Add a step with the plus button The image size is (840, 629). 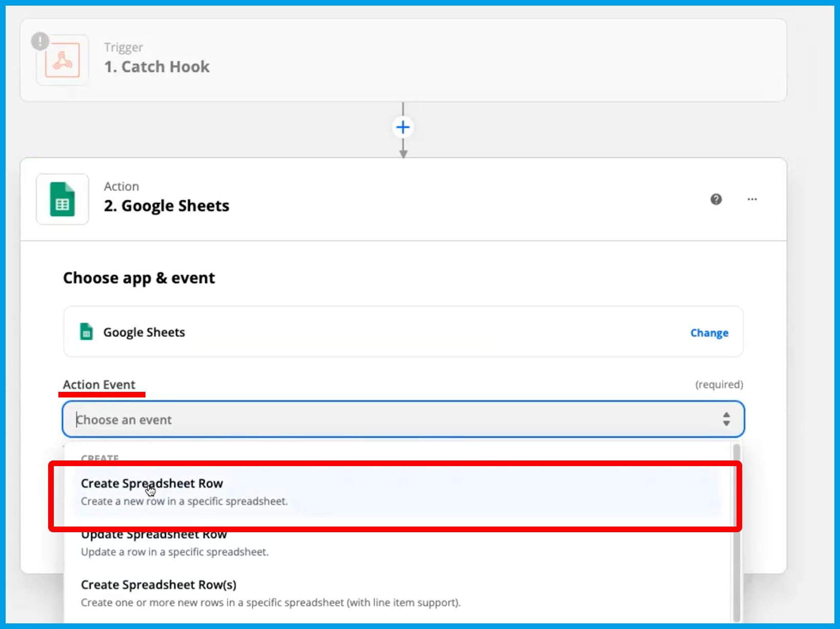(403, 127)
